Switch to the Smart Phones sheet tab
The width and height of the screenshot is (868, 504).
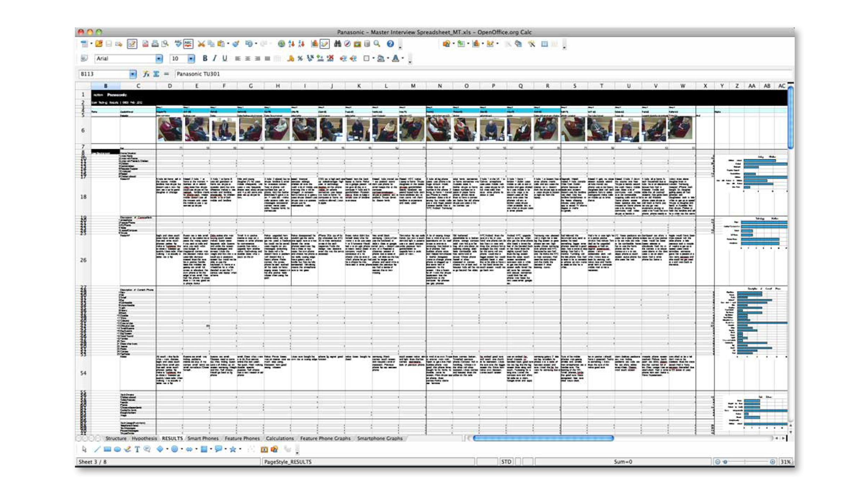point(203,438)
